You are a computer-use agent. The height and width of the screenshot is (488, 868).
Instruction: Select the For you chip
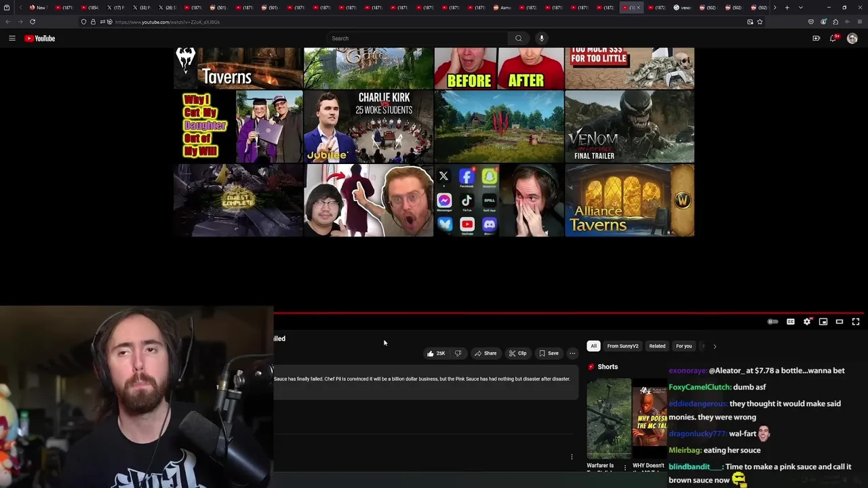684,346
